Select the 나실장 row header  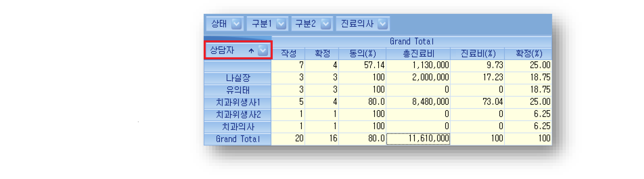(x=237, y=78)
